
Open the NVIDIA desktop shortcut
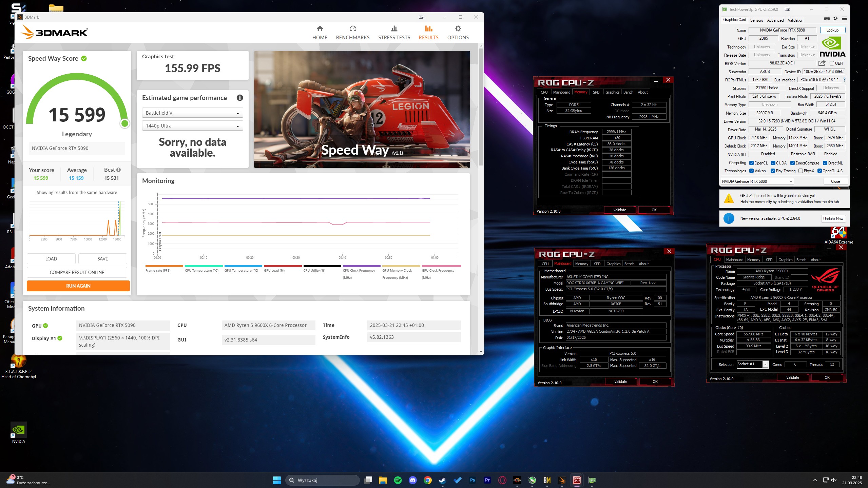(18, 433)
